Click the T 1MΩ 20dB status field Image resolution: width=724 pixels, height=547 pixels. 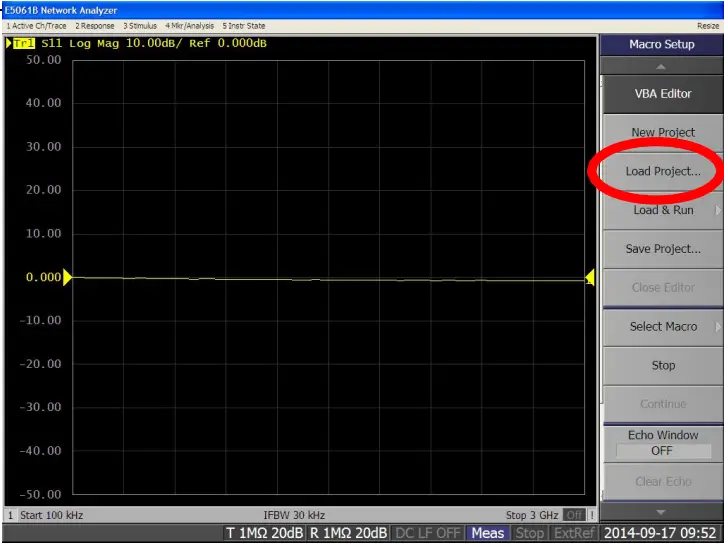[264, 533]
